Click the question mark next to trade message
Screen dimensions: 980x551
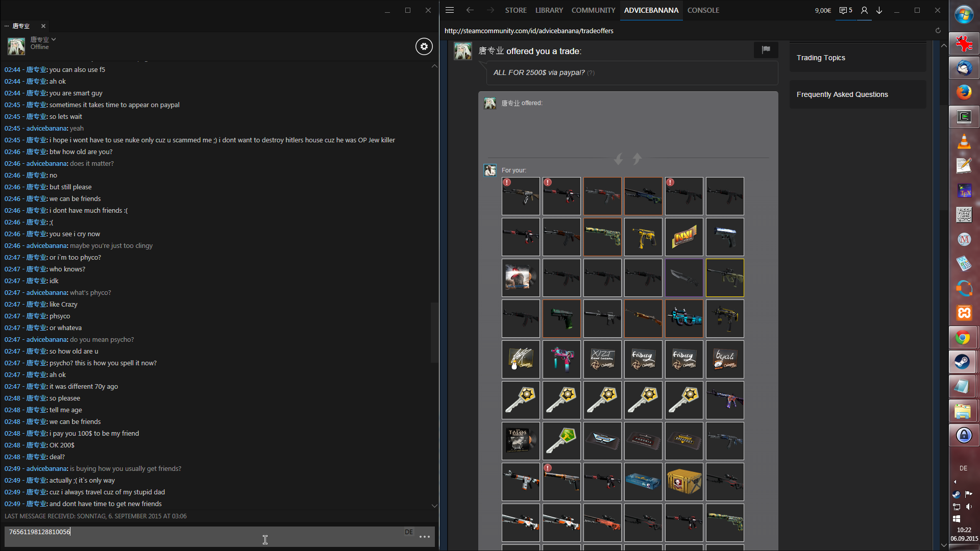(x=591, y=73)
